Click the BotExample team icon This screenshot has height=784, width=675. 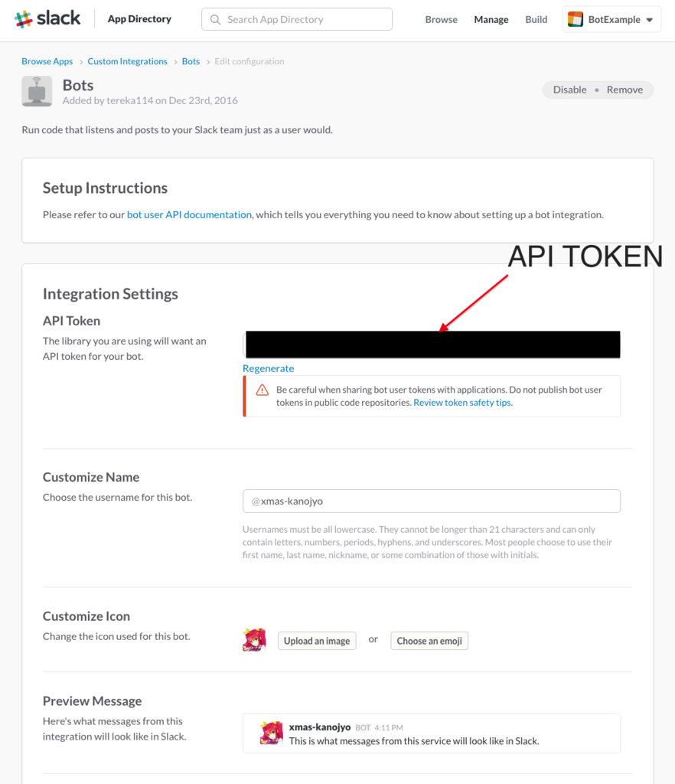click(x=576, y=19)
